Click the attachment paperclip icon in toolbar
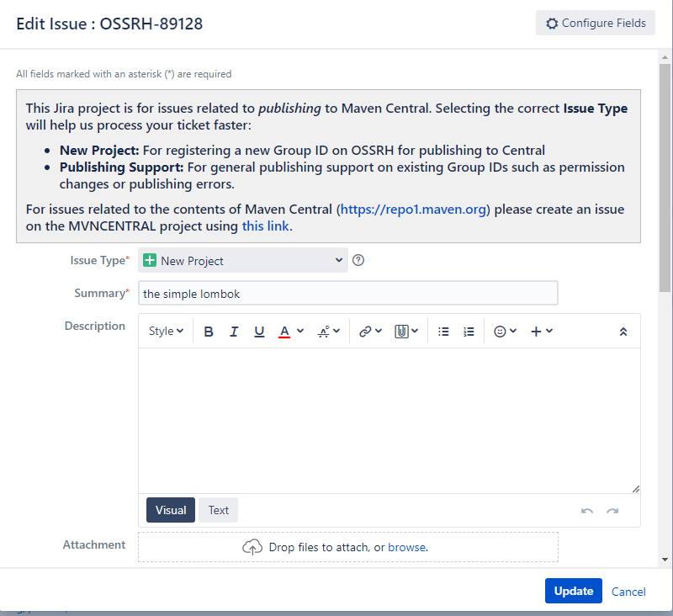The height and width of the screenshot is (616, 673). click(401, 332)
